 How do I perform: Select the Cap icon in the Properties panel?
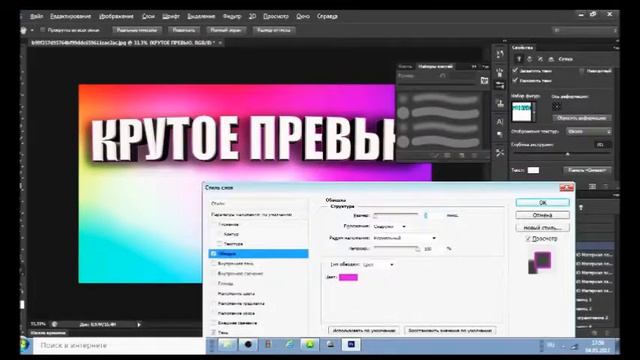point(540,59)
